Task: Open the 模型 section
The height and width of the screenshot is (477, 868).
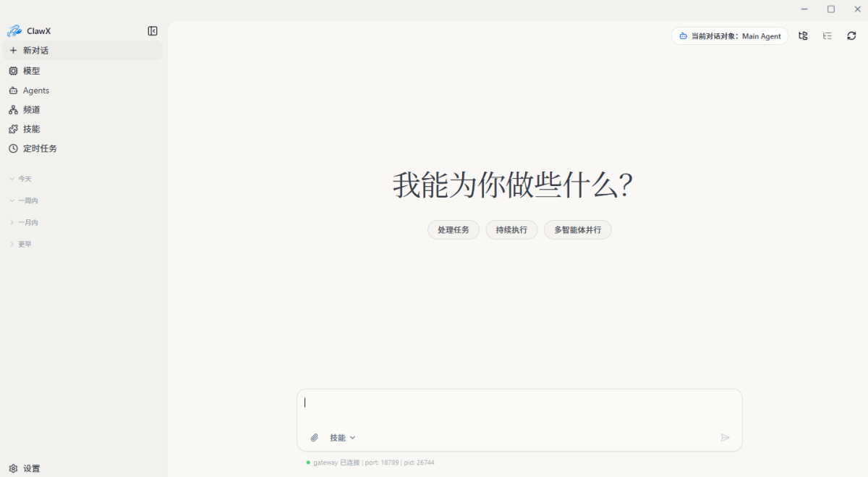Action: pyautogui.click(x=82, y=71)
